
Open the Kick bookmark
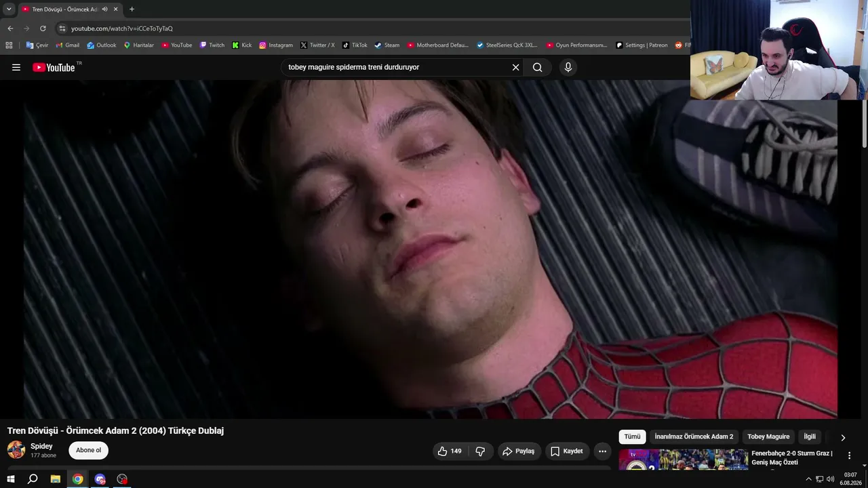241,45
